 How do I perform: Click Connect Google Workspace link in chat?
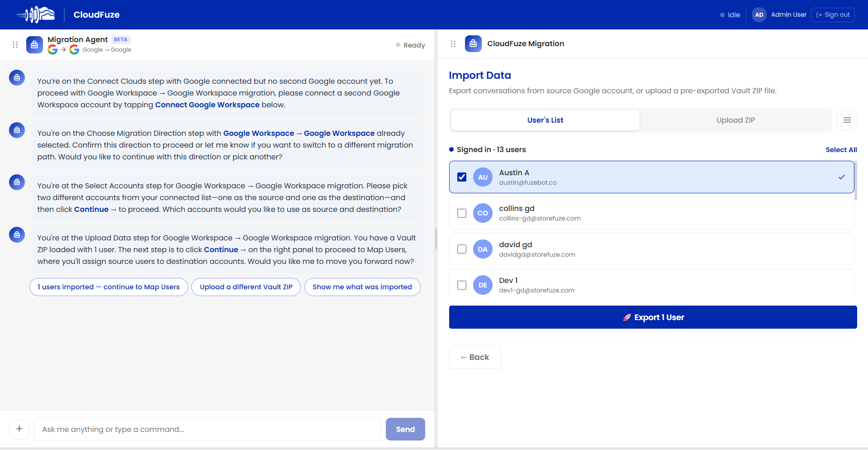click(207, 105)
